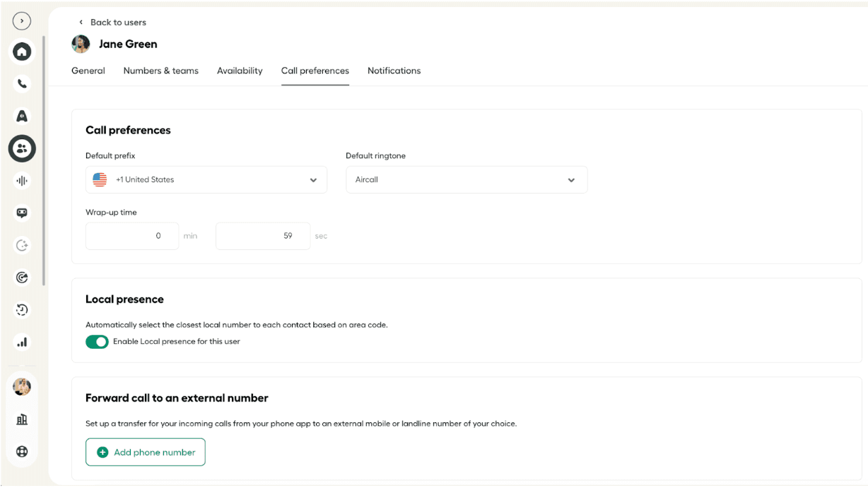
Task: Expand the collapsed sidebar with the arrow icon
Action: 21,20
